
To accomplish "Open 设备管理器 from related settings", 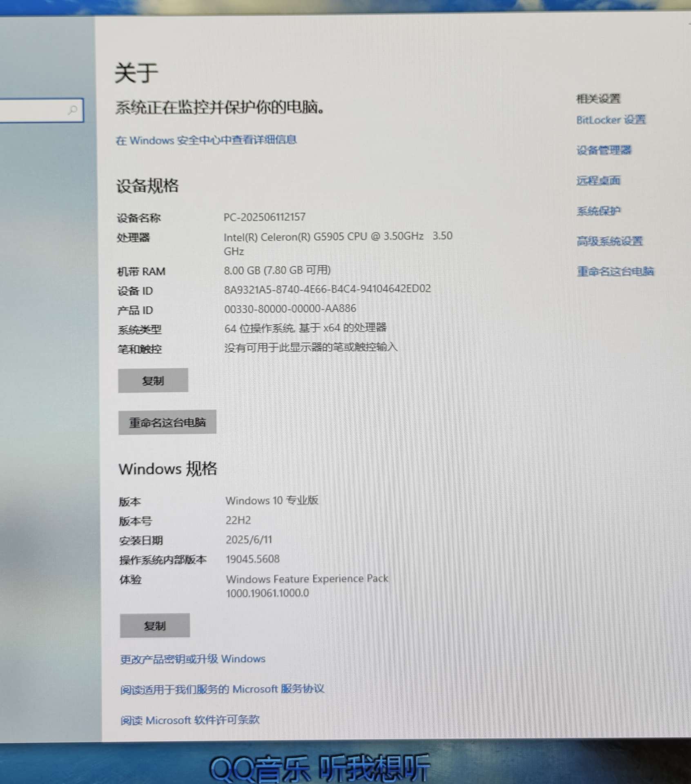I will [x=604, y=150].
